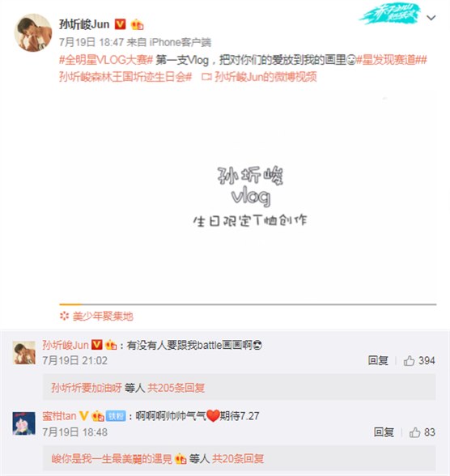This screenshot has height=476, width=450.
Task: Click the 铁粉 badge next to 蜜柑tan
Action: (x=116, y=416)
